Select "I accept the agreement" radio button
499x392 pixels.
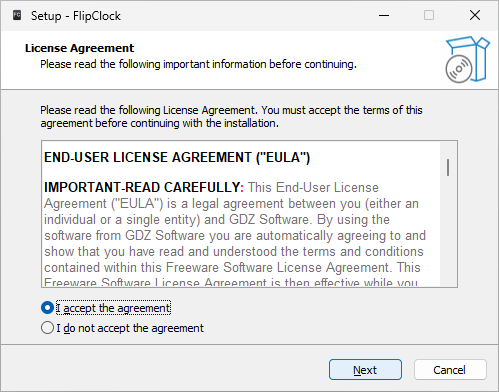(47, 308)
